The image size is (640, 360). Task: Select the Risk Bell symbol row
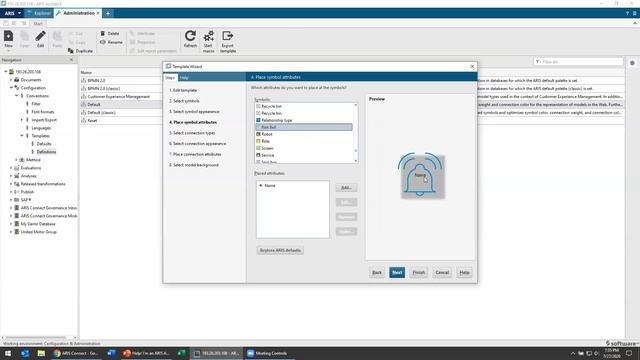coord(304,127)
